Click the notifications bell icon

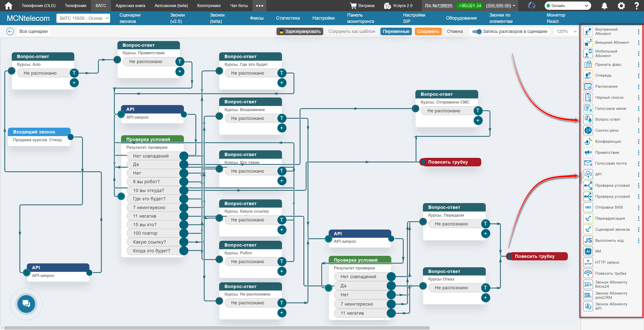click(x=604, y=6)
